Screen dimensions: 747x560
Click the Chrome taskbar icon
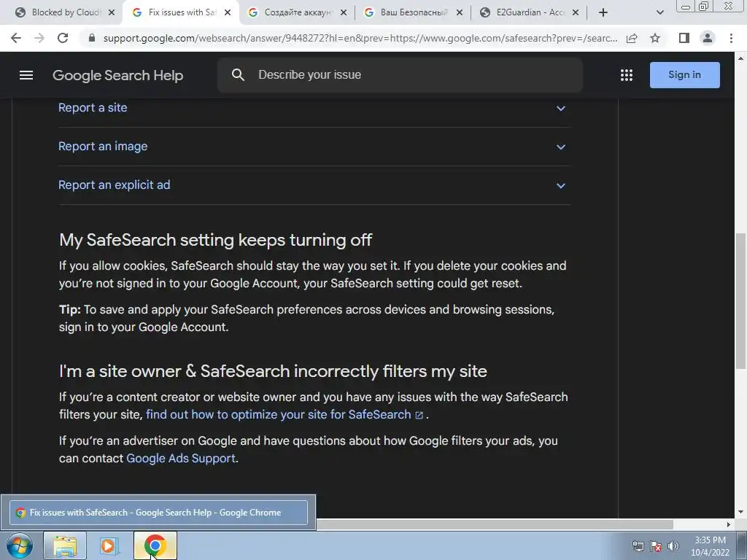tap(155, 545)
